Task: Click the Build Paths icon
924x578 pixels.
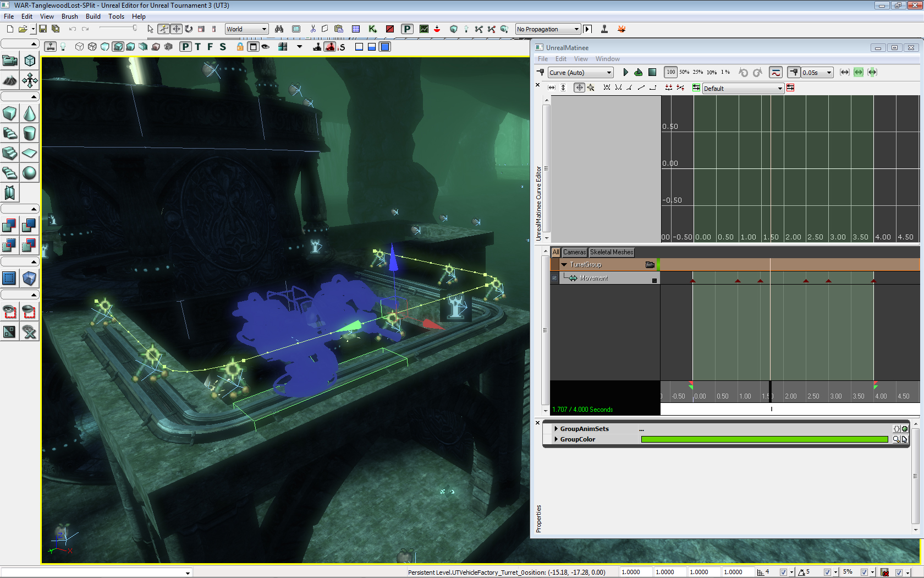Action: 479,29
